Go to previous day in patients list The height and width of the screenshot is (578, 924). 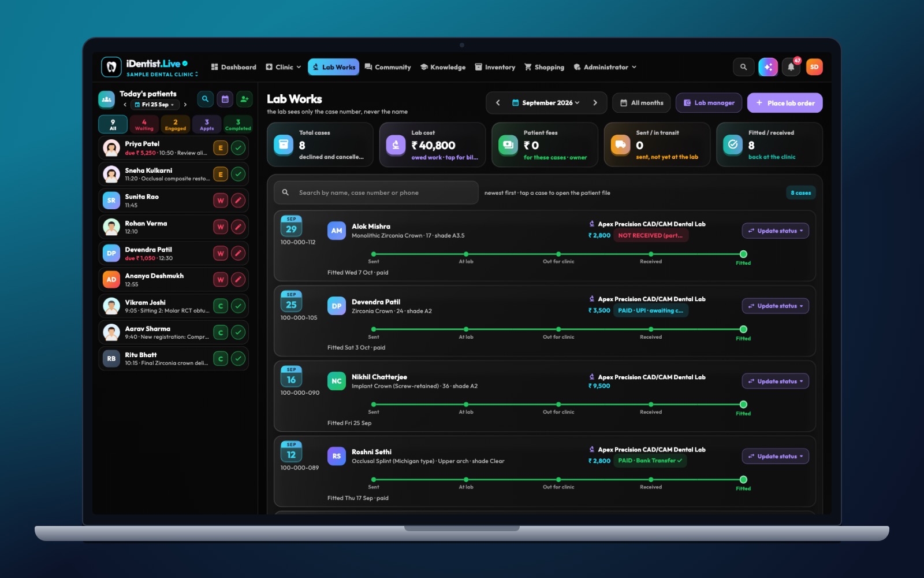(x=125, y=105)
